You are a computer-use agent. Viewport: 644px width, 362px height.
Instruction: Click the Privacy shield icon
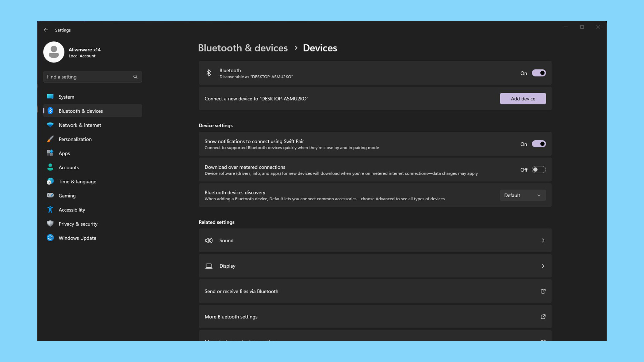(50, 224)
